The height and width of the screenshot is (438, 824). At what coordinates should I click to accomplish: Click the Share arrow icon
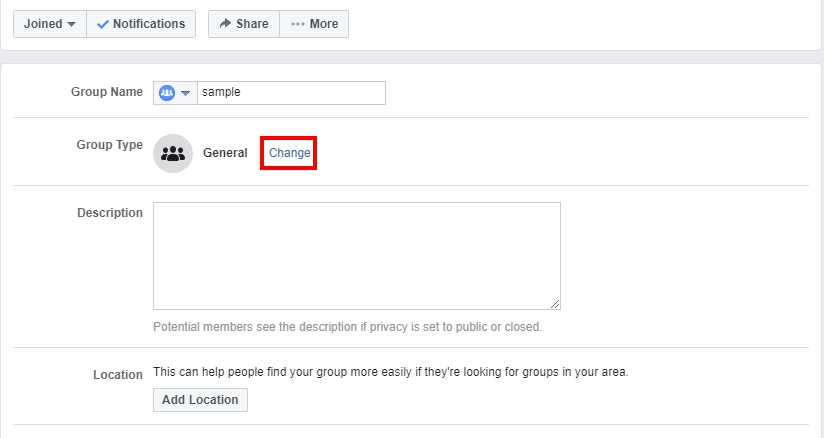pos(225,23)
